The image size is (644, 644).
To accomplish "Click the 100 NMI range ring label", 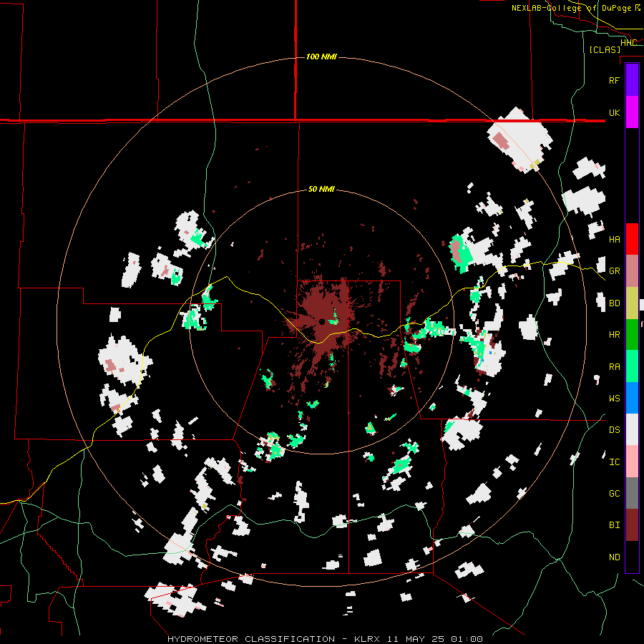I will pyautogui.click(x=321, y=57).
